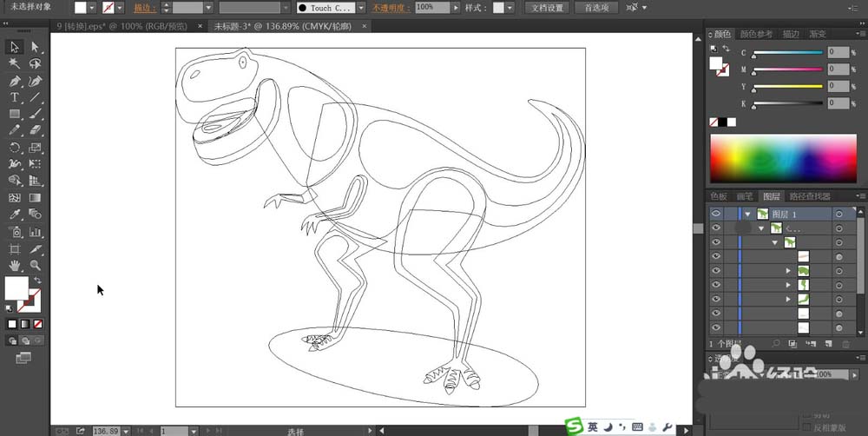Screen dimensions: 868x436
Task: Switch to the 9 [转换].eps document tab
Action: [122, 26]
